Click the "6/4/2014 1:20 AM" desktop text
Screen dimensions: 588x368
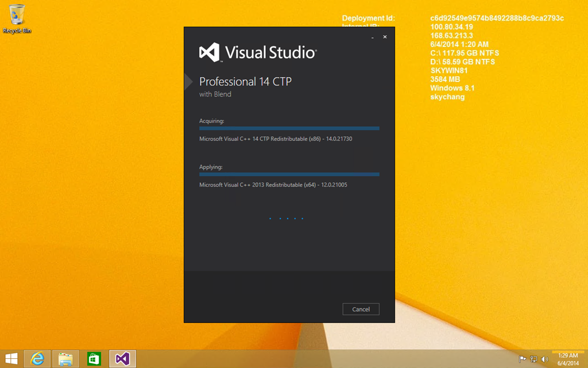pyautogui.click(x=459, y=44)
